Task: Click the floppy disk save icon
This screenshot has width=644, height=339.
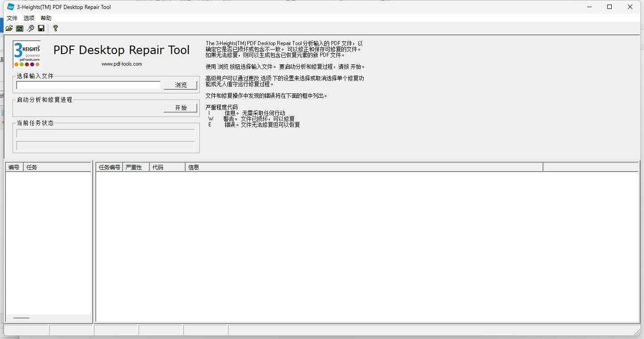Action: point(41,28)
